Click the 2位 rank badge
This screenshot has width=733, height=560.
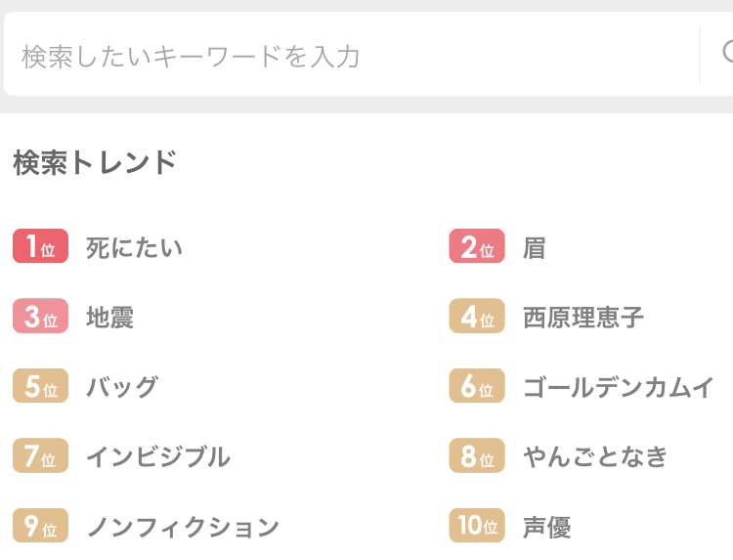coord(477,246)
